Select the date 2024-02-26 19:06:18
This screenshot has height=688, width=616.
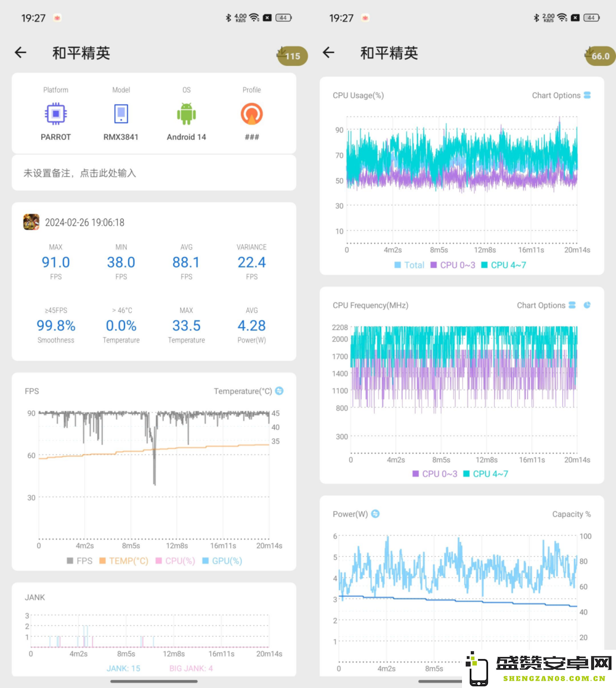click(x=84, y=222)
